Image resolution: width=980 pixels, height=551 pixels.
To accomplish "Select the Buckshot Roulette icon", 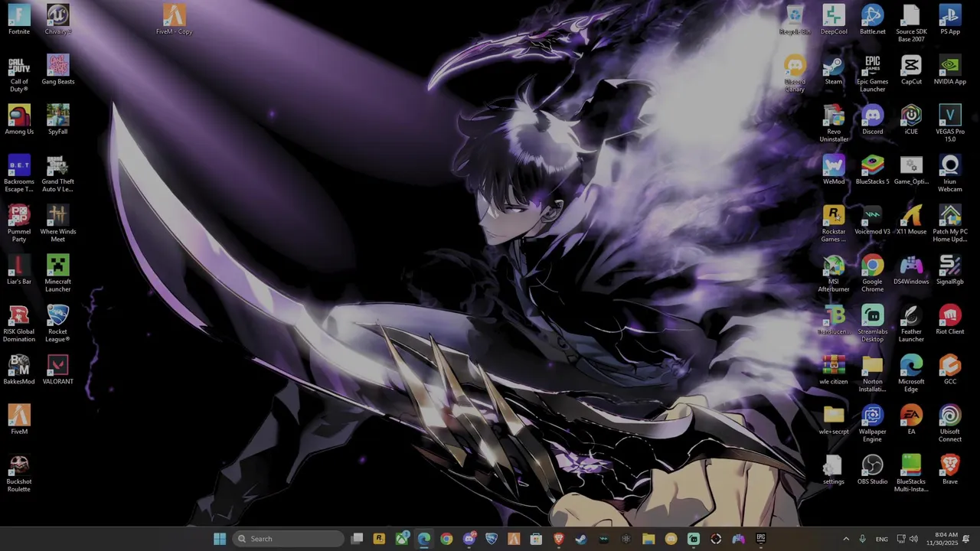I will [19, 474].
